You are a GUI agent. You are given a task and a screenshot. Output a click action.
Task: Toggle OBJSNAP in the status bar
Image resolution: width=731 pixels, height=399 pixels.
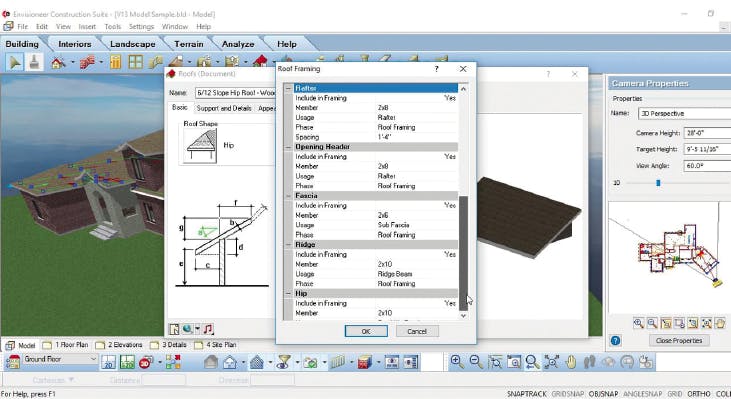coord(603,394)
